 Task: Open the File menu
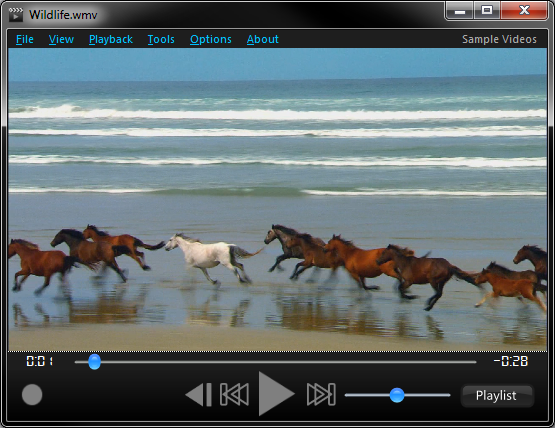25,39
